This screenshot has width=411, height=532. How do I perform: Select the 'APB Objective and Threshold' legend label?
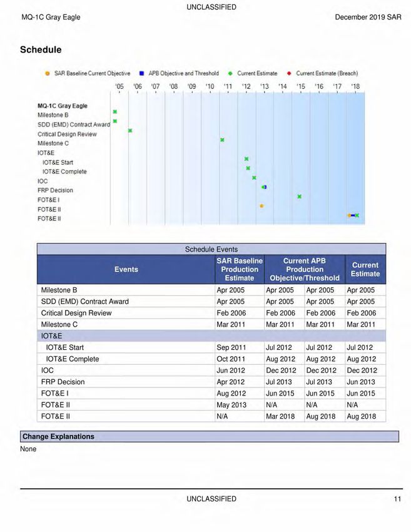183,73
